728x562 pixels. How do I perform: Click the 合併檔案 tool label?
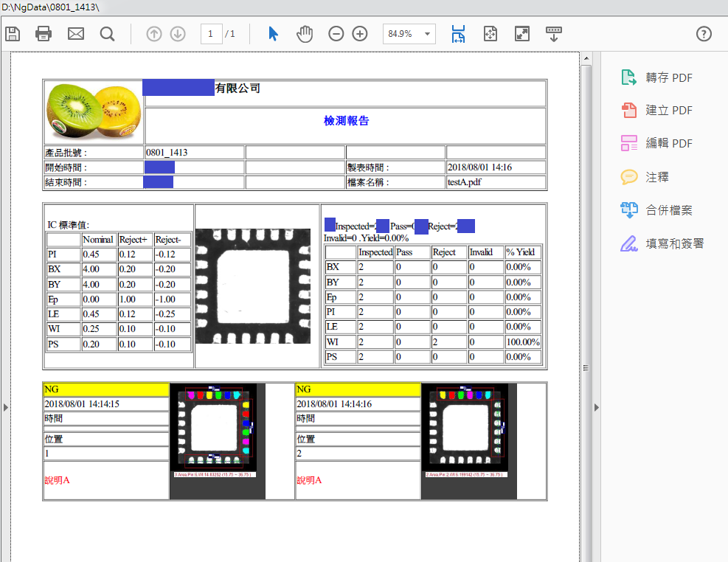coord(669,210)
